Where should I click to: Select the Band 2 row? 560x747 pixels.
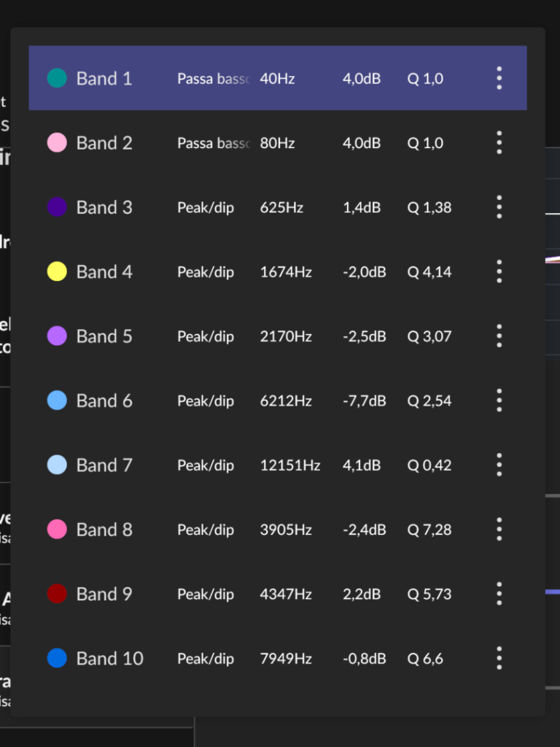[x=278, y=143]
